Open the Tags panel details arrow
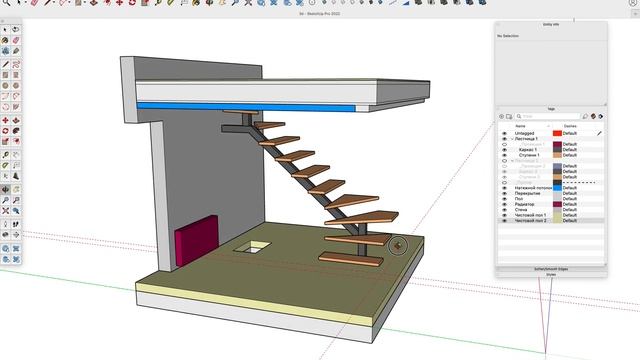 [x=601, y=117]
